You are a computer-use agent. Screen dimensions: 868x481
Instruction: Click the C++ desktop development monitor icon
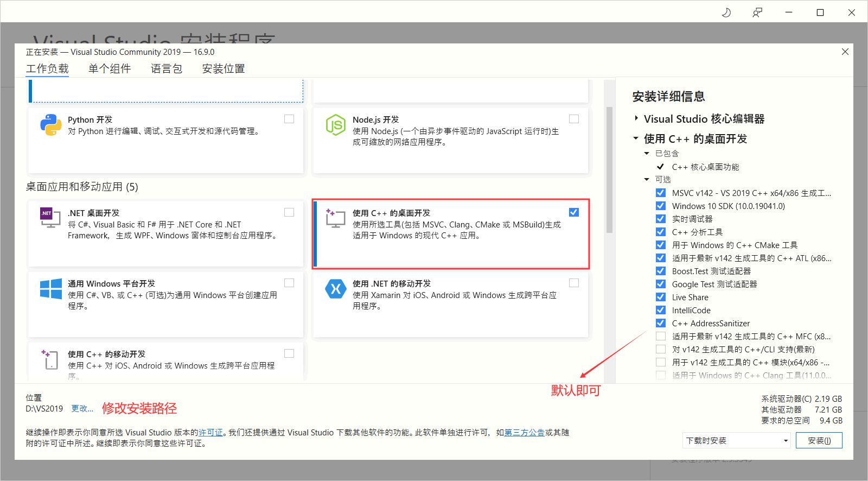coord(336,218)
